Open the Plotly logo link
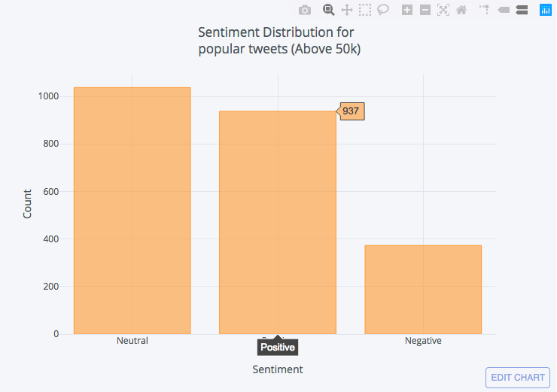 (x=545, y=10)
